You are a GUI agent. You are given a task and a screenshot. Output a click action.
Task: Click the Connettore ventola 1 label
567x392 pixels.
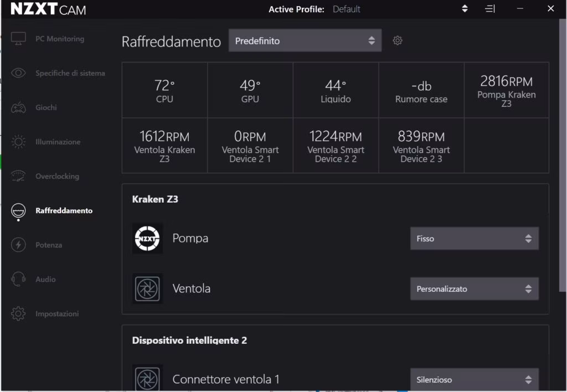pyautogui.click(x=226, y=379)
